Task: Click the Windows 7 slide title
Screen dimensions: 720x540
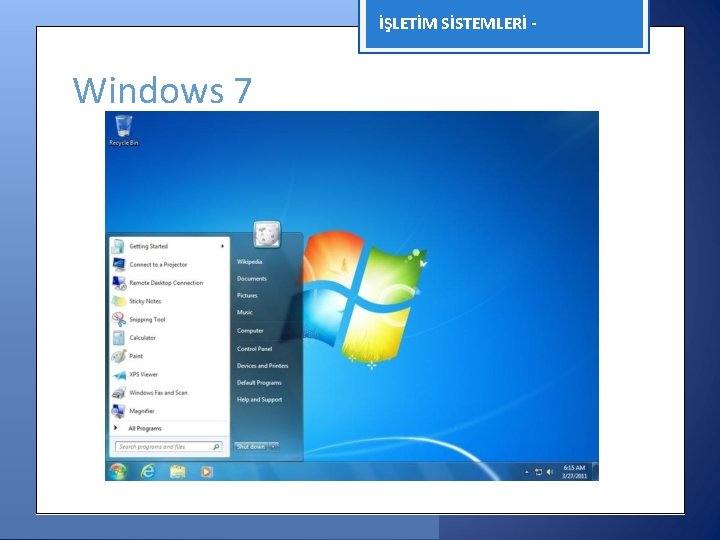Action: click(163, 90)
